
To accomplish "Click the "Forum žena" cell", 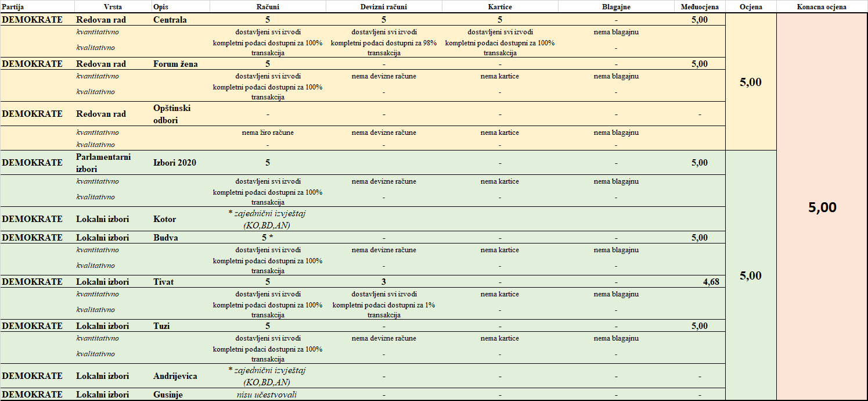I will coord(175,64).
